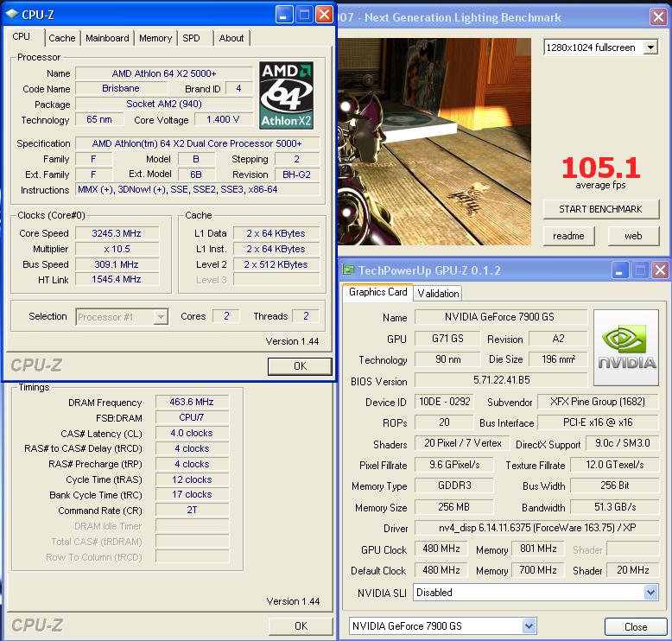This screenshot has width=672, height=641.
Task: Click the web button in benchmark
Action: pos(633,236)
